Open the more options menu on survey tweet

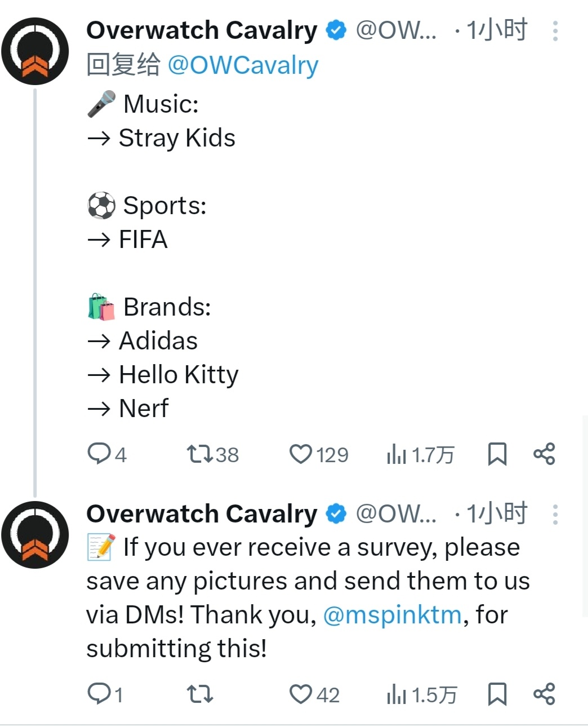click(555, 514)
